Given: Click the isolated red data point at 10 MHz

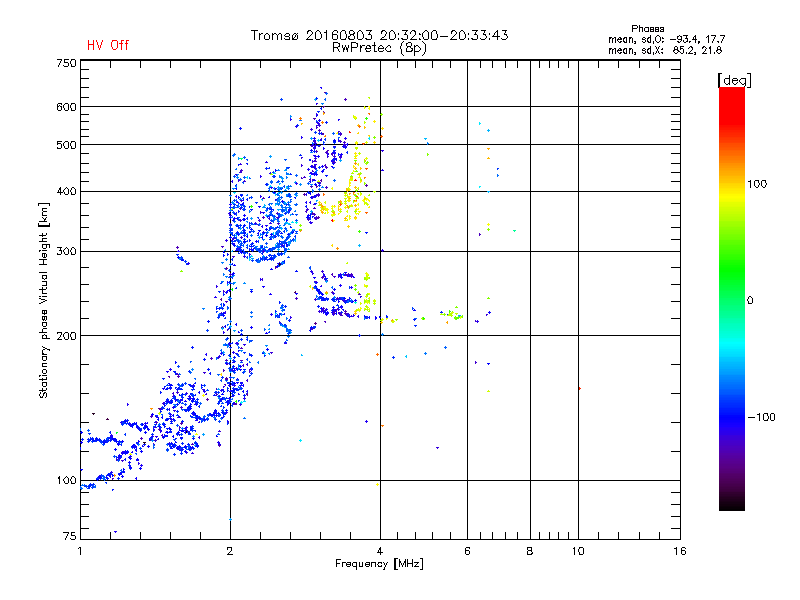Looking at the screenshot, I should (579, 388).
